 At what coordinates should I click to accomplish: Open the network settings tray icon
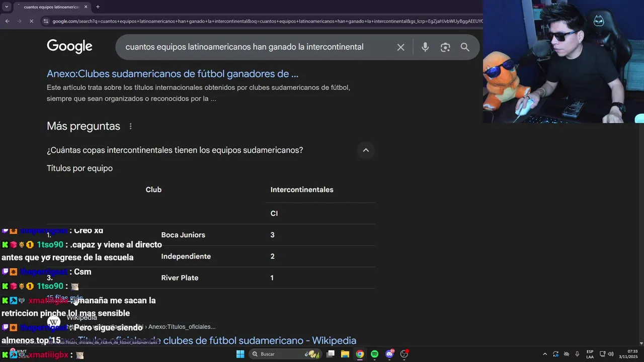coord(602,354)
